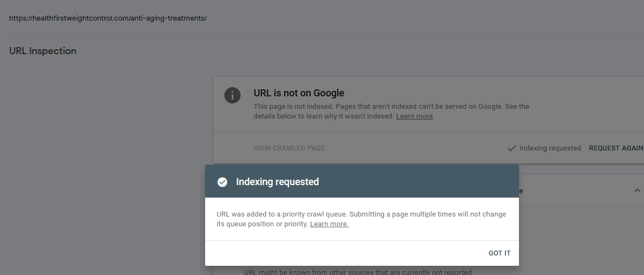Screen dimensions: 644x275
Task: Click the URL is not on Google heading
Action: point(299,93)
